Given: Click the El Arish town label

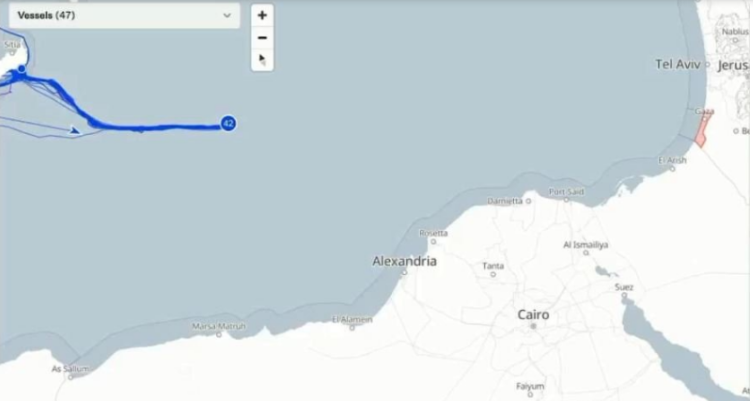Looking at the screenshot, I should (x=672, y=160).
